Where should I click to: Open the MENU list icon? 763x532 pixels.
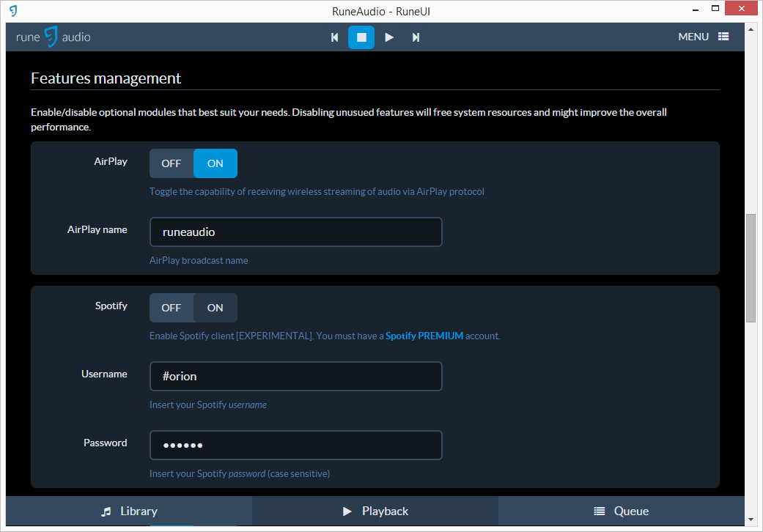tap(723, 37)
